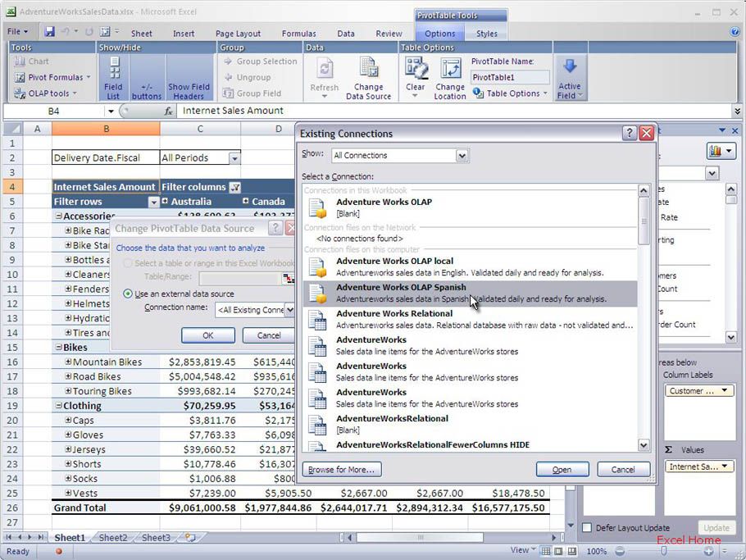Click Group Selection in the ribbon

point(260,61)
